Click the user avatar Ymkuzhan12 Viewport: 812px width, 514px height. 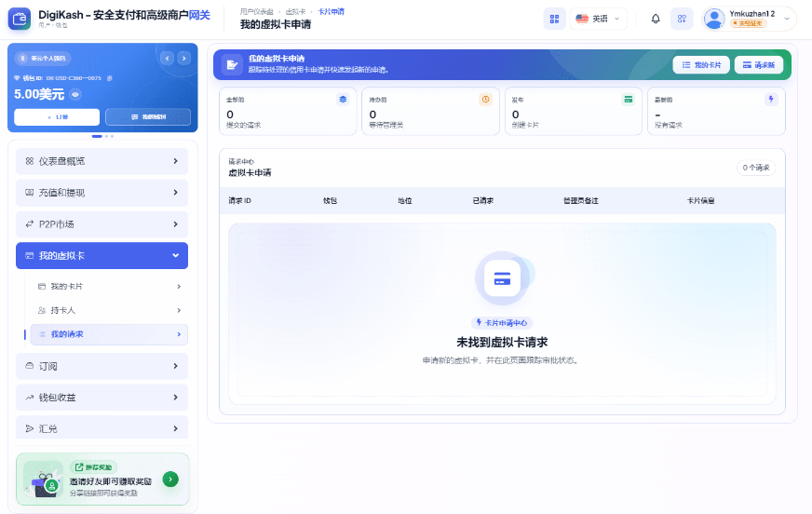[x=714, y=20]
